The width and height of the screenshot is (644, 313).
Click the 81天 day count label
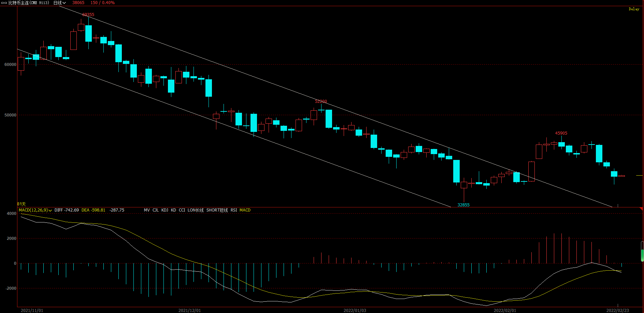22,204
